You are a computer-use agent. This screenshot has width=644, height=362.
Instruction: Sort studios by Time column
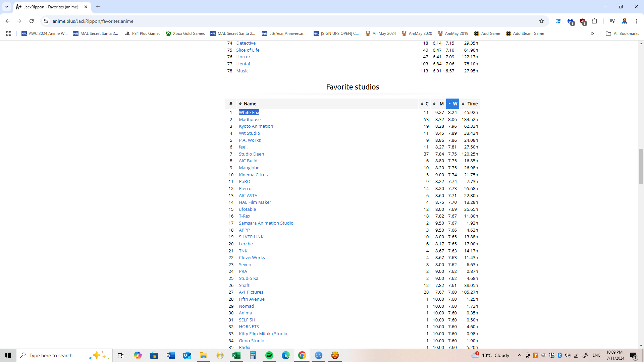coord(470,104)
